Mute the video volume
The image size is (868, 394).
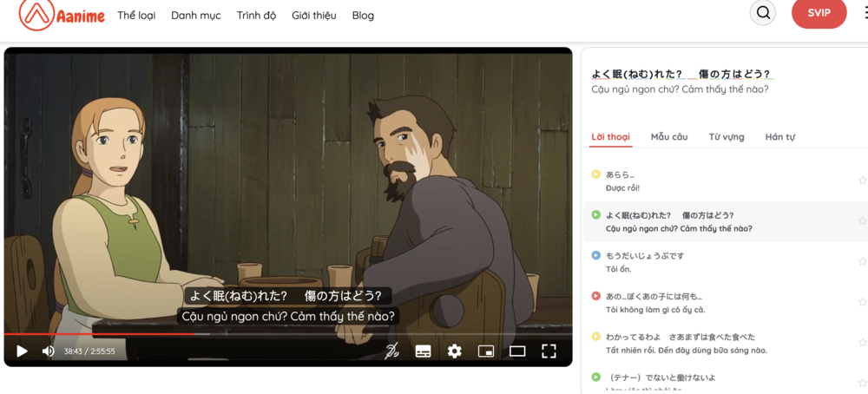click(x=49, y=351)
